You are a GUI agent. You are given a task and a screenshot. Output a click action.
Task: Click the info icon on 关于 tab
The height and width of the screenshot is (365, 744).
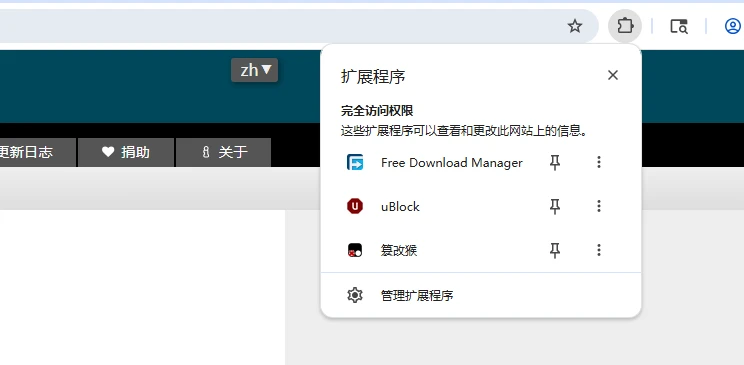pos(205,152)
